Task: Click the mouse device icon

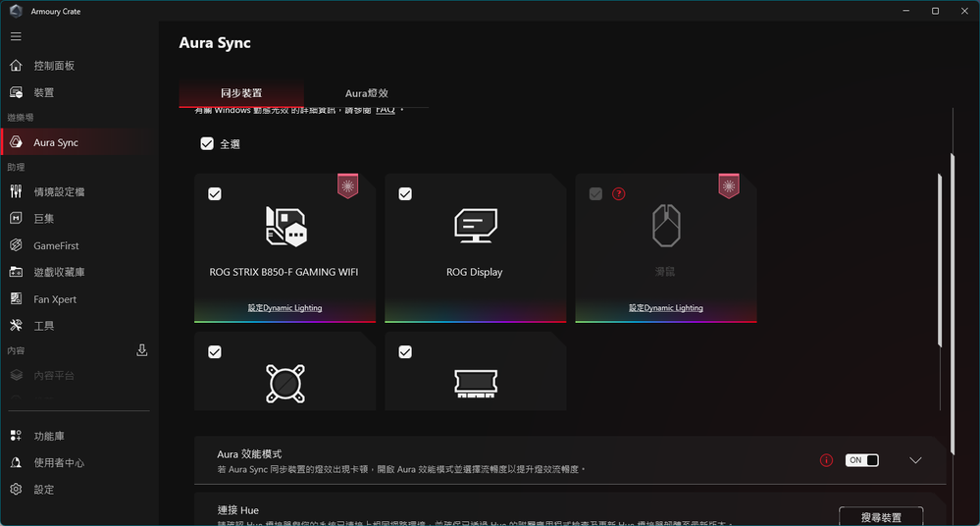Action: (x=666, y=226)
